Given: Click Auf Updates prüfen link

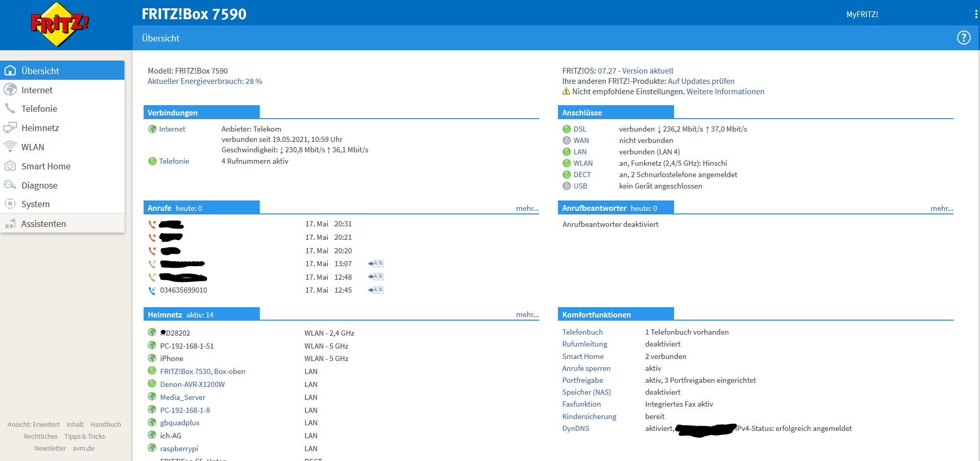Looking at the screenshot, I should pyautogui.click(x=701, y=81).
